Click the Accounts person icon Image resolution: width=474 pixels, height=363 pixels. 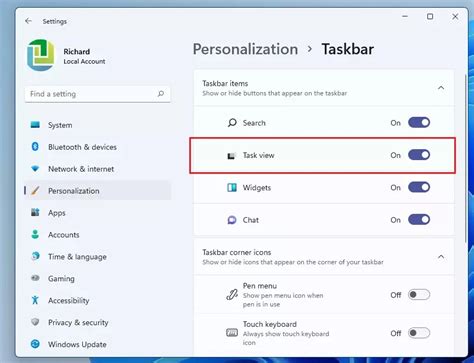coord(35,234)
